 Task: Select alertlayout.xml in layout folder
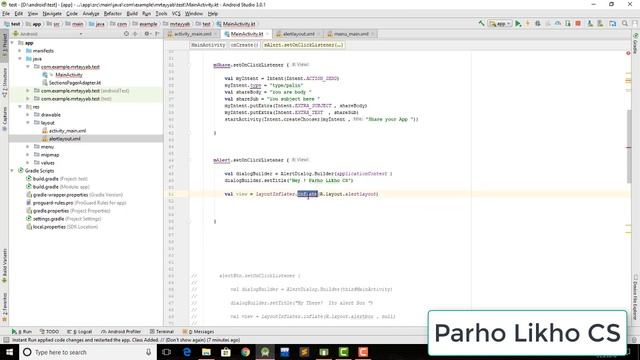tap(64, 139)
